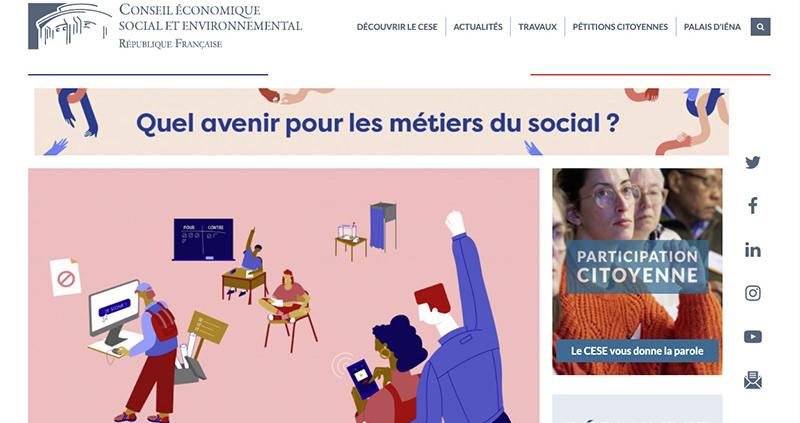Open the CESE Twitter page
Screen dimensions: 800x423
click(x=753, y=163)
